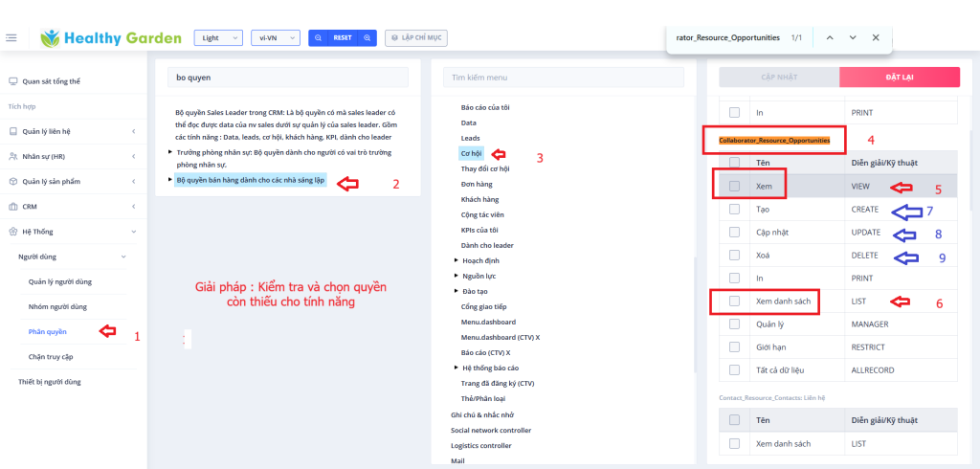This screenshot has height=469, width=980.
Task: Check the Xem VIEW permission checkbox
Action: (x=734, y=186)
